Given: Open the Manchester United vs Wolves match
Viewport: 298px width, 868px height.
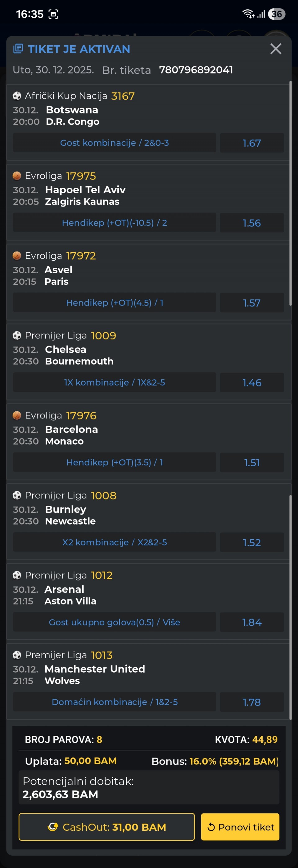Looking at the screenshot, I should point(95,675).
